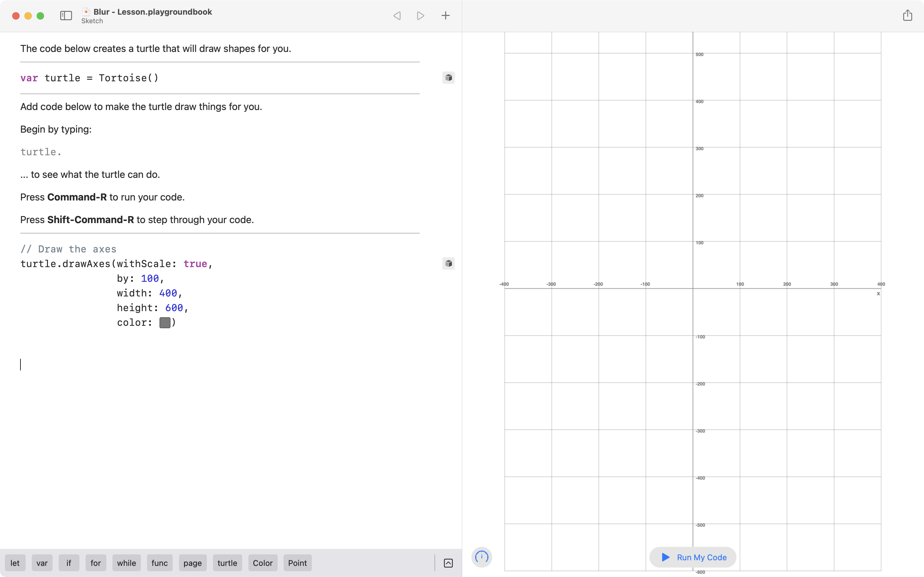Screen dimensions: 924x577
Task: Insert the 'for' keyword suggestion
Action: (95, 563)
